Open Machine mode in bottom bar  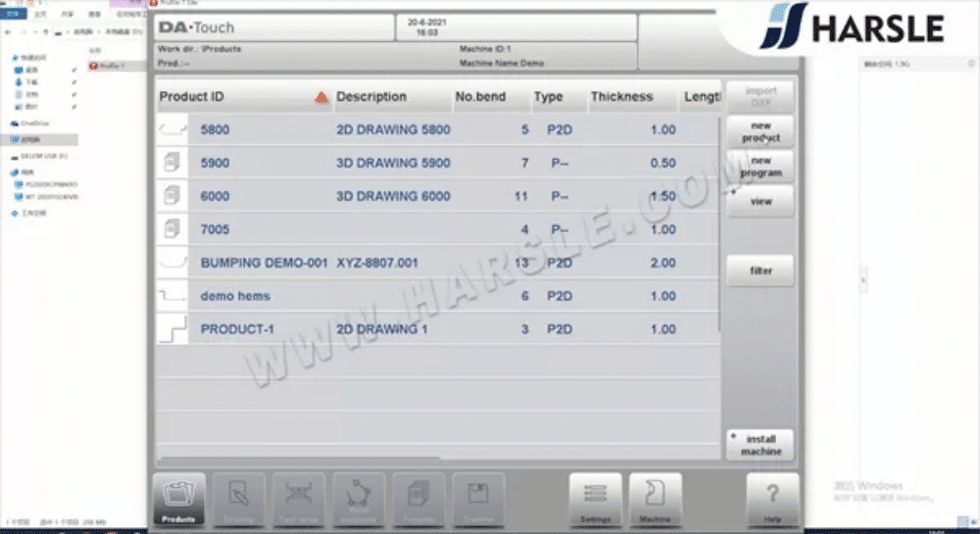pos(656,499)
